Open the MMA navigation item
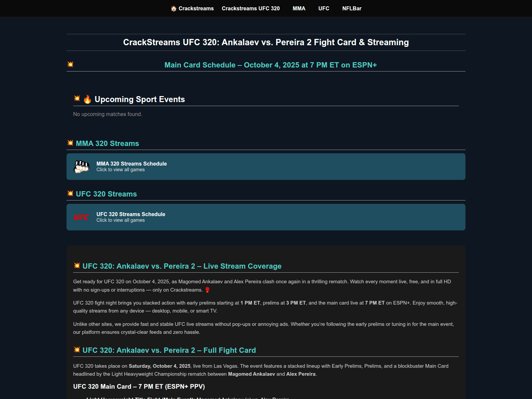 point(299,8)
